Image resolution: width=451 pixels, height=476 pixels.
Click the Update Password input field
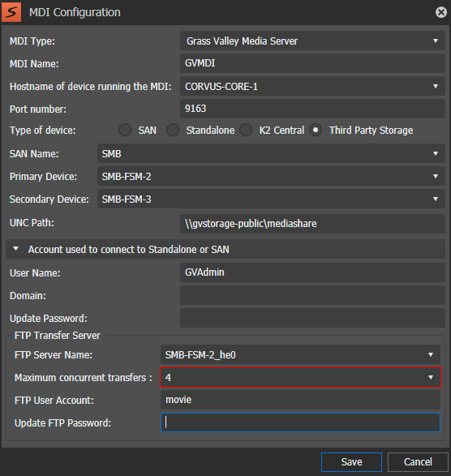(312, 318)
